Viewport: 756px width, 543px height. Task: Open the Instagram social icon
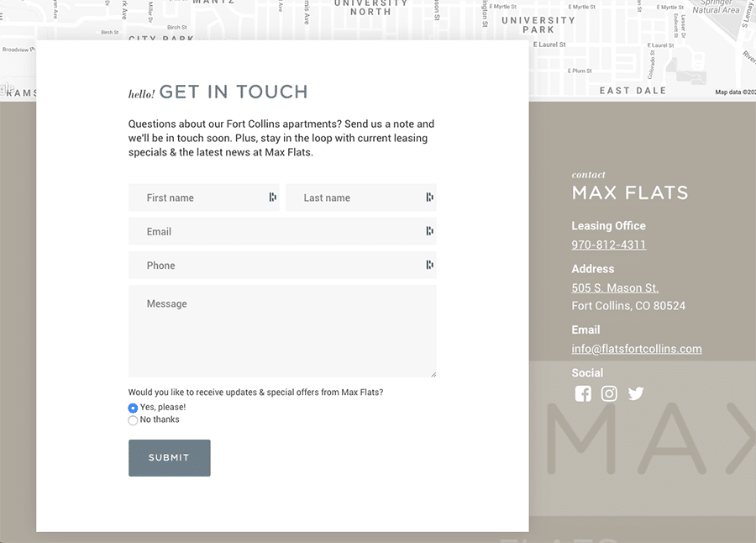pyautogui.click(x=609, y=393)
